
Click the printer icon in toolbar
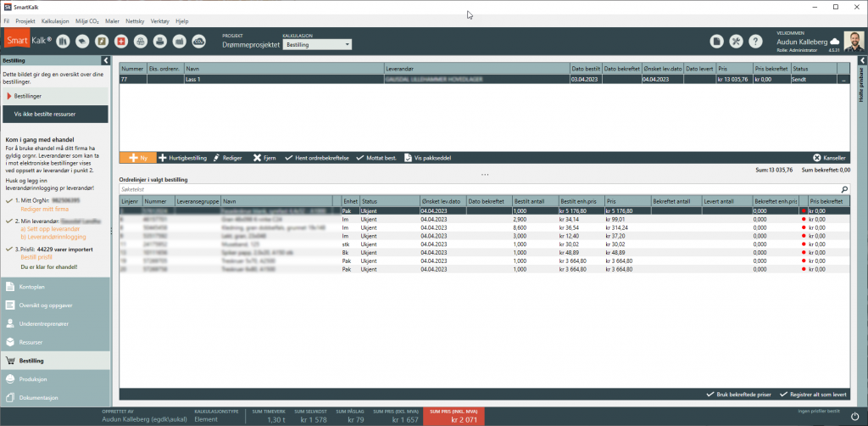tap(161, 41)
